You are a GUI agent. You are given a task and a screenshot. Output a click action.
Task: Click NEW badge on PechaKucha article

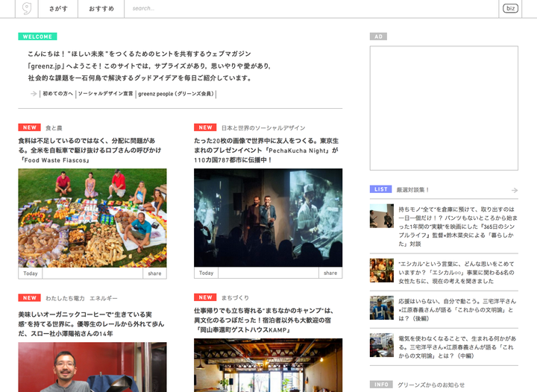[205, 127]
